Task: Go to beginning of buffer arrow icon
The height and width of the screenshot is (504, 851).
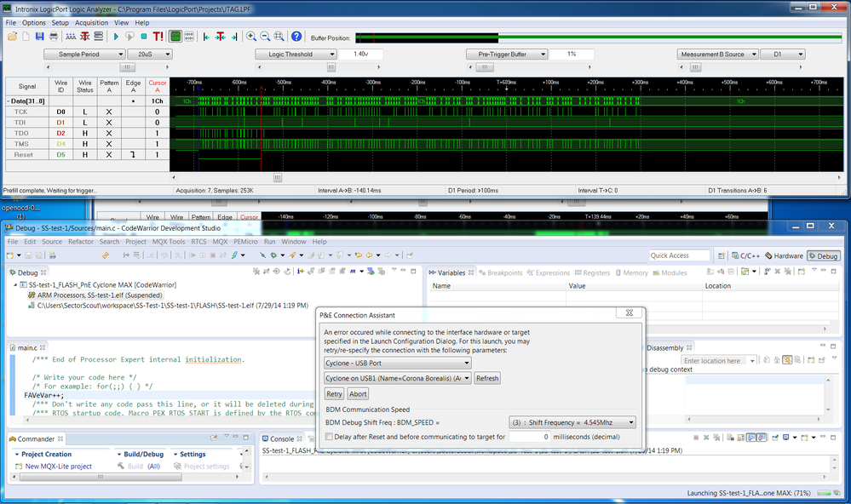Action: tap(206, 37)
